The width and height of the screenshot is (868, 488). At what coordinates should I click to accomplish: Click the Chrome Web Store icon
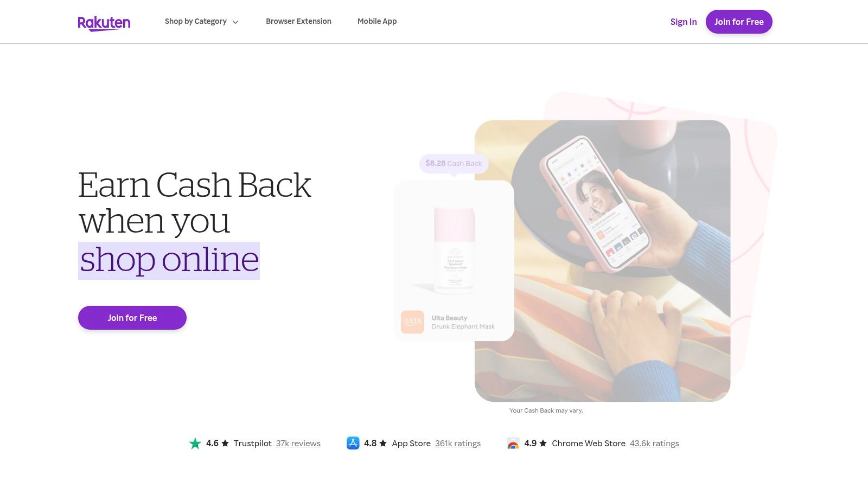513,444
